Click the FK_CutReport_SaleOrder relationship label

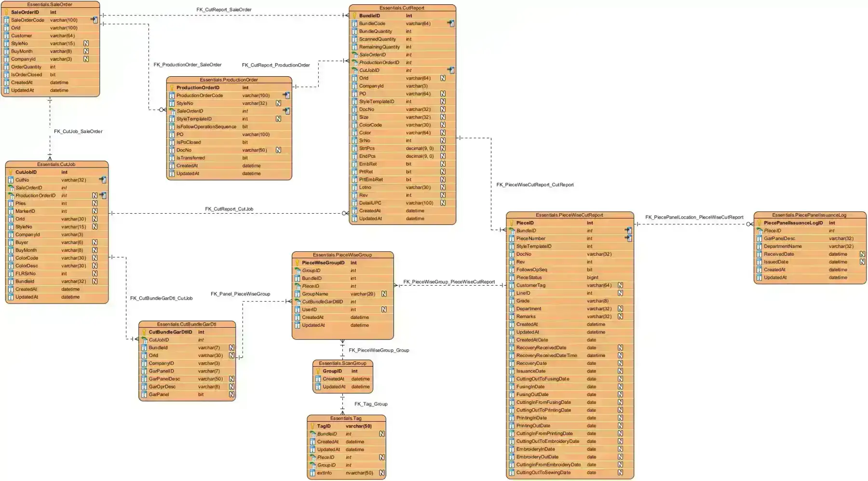[224, 10]
